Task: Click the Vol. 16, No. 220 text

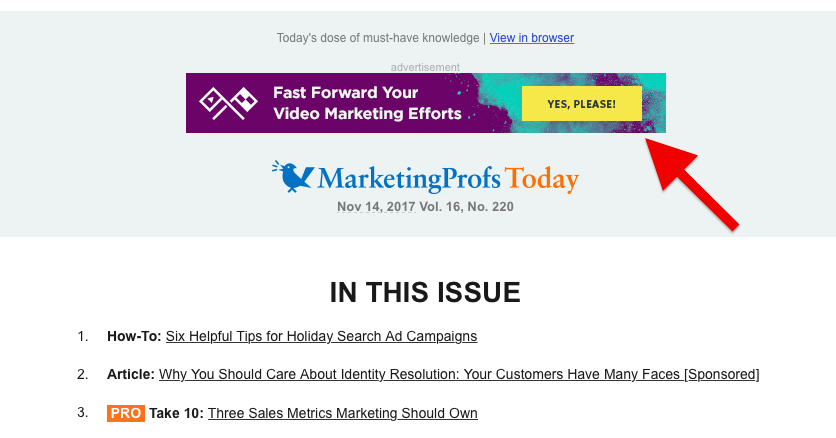Action: click(467, 207)
